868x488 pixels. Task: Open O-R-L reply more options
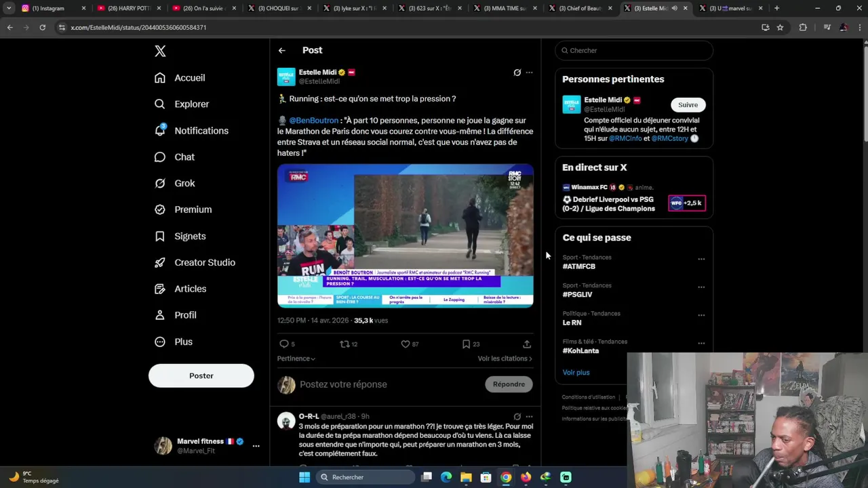point(530,417)
